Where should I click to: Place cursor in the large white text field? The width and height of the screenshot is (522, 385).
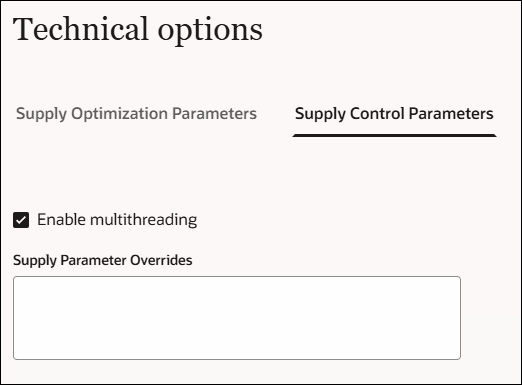coord(237,318)
